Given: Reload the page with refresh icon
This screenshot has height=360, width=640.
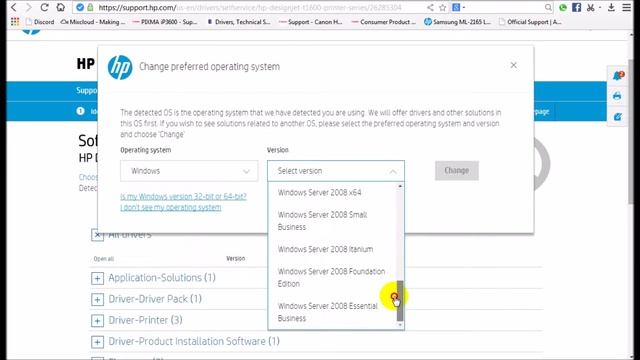Looking at the screenshot, I should tap(44, 7).
